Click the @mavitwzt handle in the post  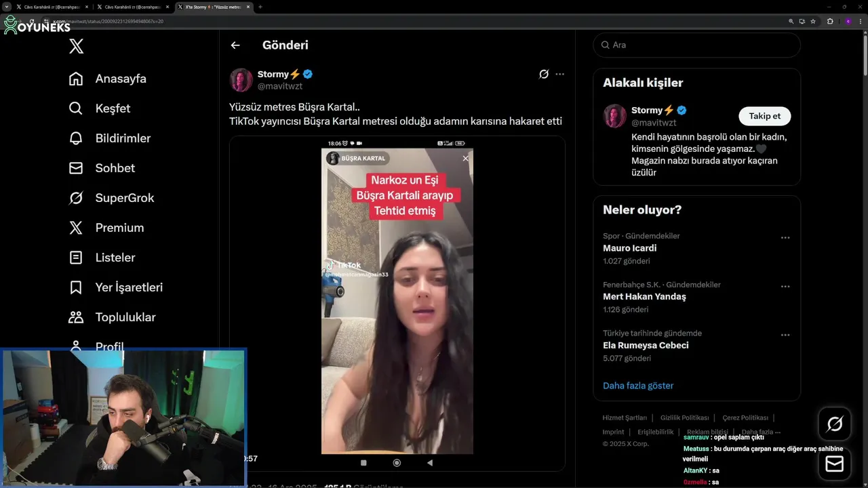click(x=280, y=86)
